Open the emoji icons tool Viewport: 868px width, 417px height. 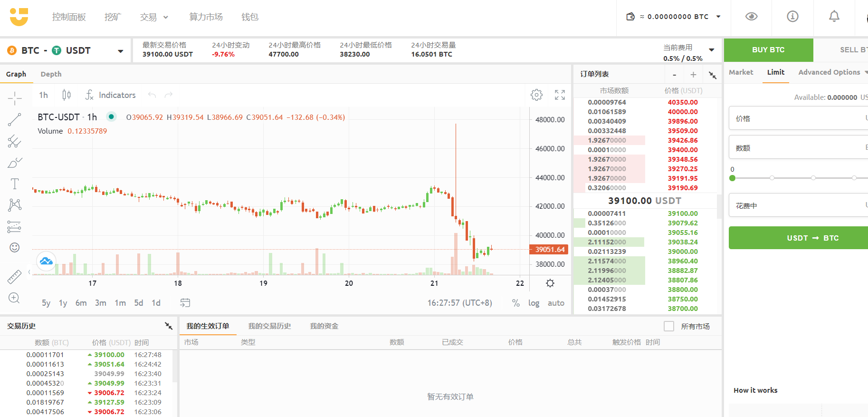pyautogui.click(x=15, y=247)
